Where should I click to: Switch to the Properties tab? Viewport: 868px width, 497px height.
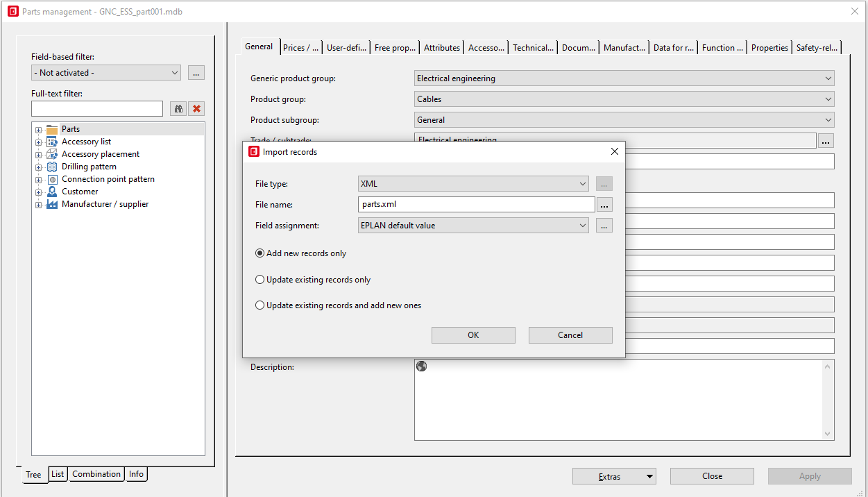(769, 48)
